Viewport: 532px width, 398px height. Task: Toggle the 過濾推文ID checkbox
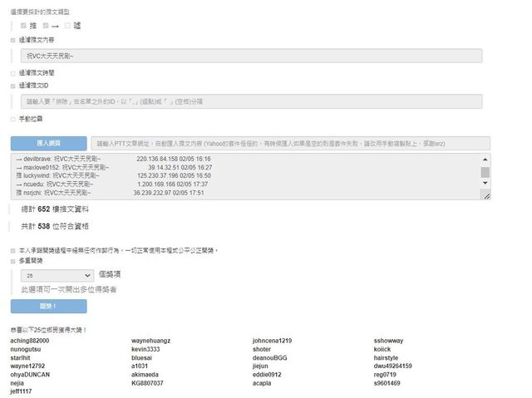pyautogui.click(x=12, y=85)
